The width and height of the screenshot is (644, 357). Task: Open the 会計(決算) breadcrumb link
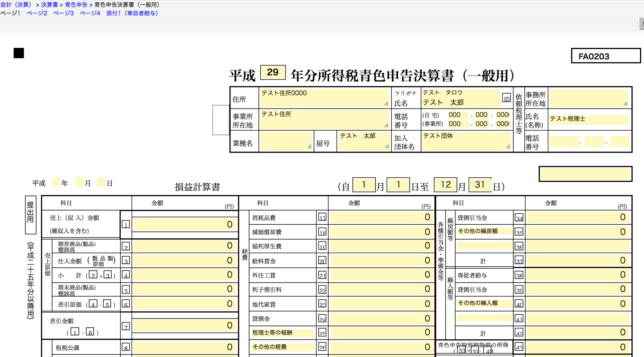[16, 5]
